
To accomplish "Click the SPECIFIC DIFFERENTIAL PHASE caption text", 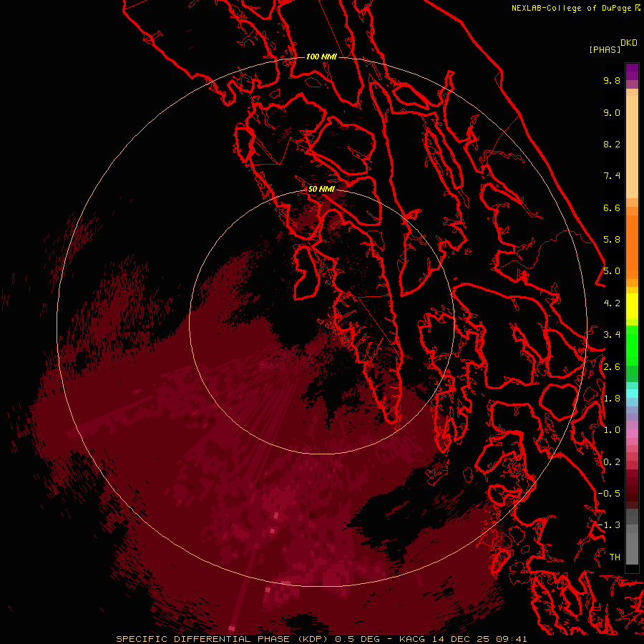I will 203,639.
